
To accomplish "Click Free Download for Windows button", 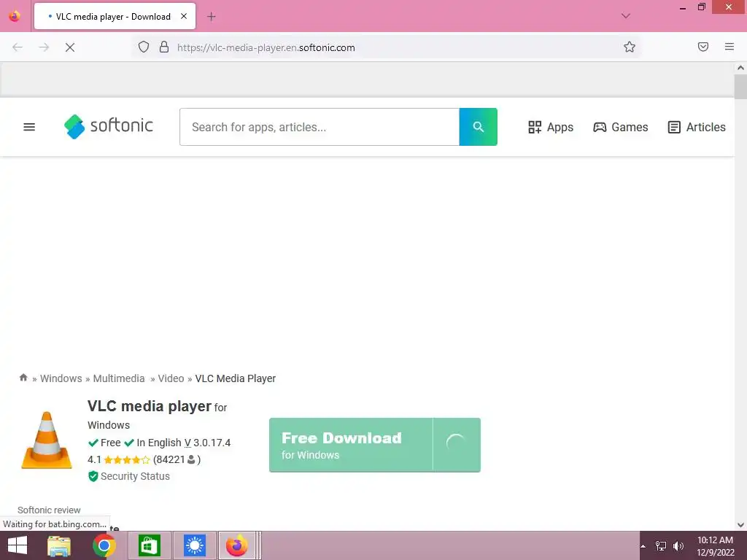I will [351, 446].
